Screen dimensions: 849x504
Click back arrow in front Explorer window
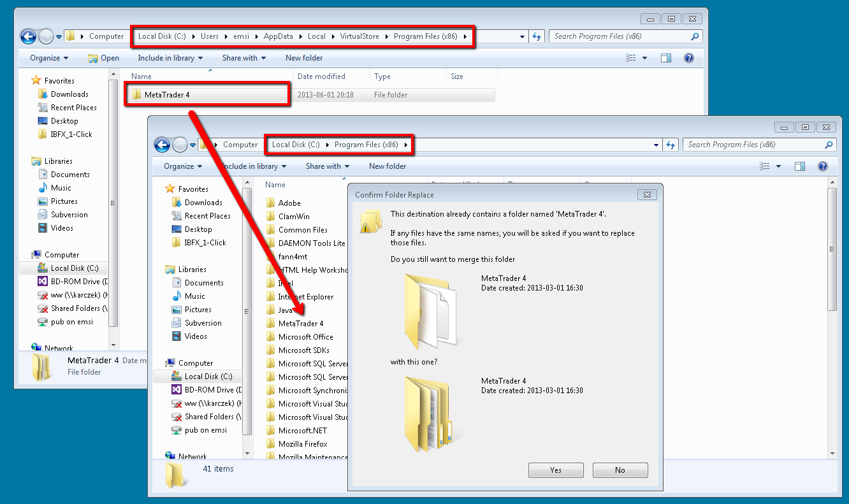click(x=162, y=145)
